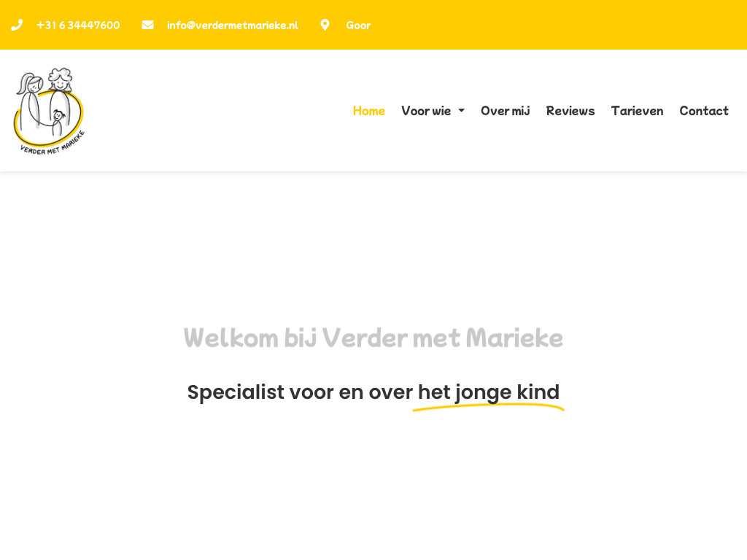747x560 pixels.
Task: Go to the Home menu item
Action: click(x=368, y=111)
